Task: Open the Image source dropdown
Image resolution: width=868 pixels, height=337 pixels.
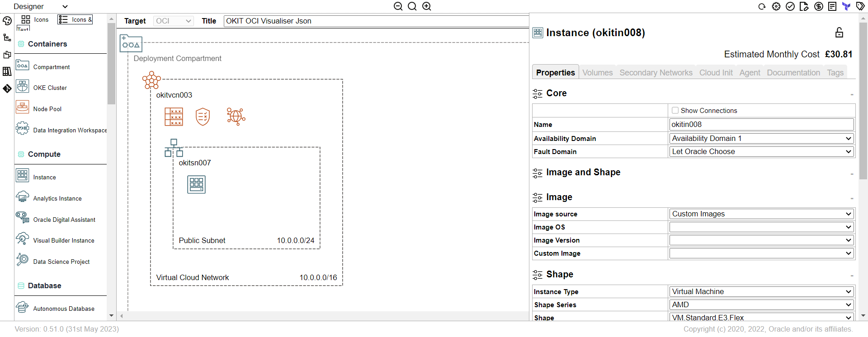Action: 762,214
